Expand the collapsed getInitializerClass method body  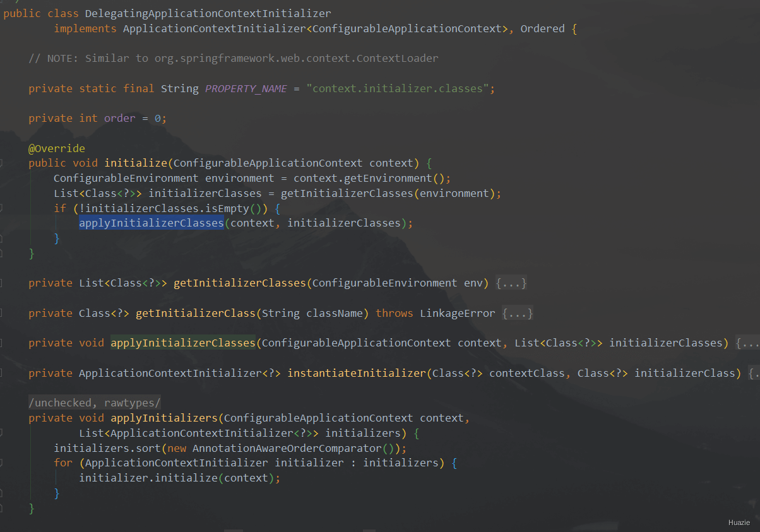(518, 313)
